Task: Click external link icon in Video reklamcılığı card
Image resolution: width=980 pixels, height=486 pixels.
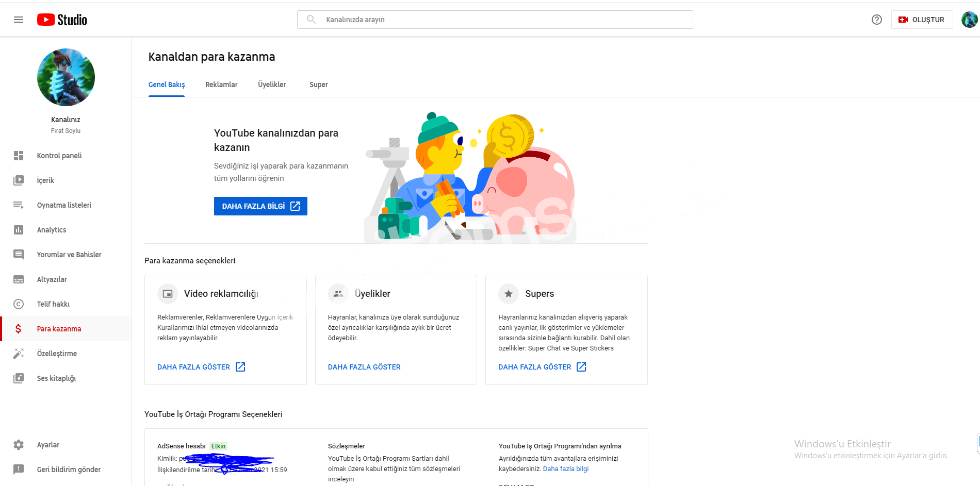Action: (x=240, y=367)
